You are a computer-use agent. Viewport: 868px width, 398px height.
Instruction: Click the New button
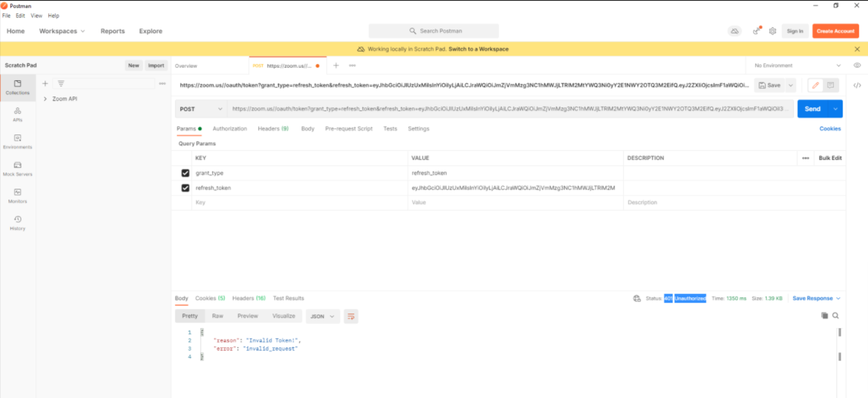pos(133,66)
